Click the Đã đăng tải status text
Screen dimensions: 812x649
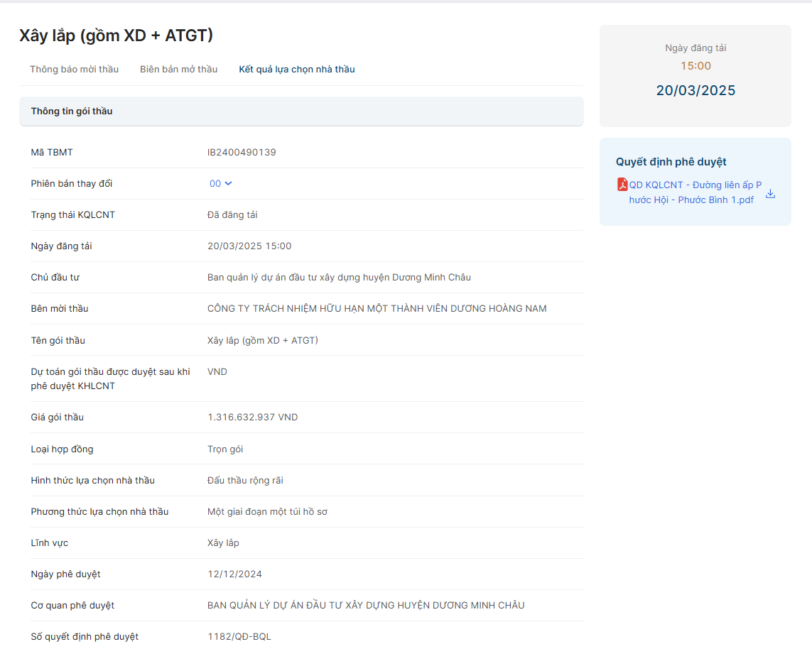point(232,214)
